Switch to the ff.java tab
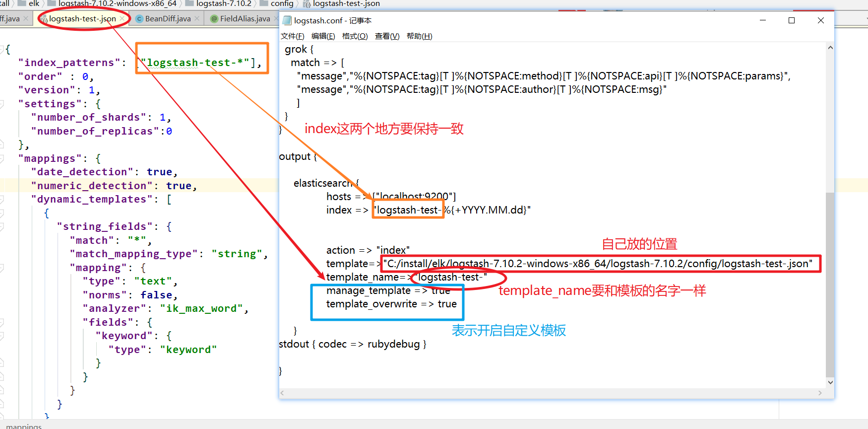This screenshot has height=429, width=868. pos(10,18)
